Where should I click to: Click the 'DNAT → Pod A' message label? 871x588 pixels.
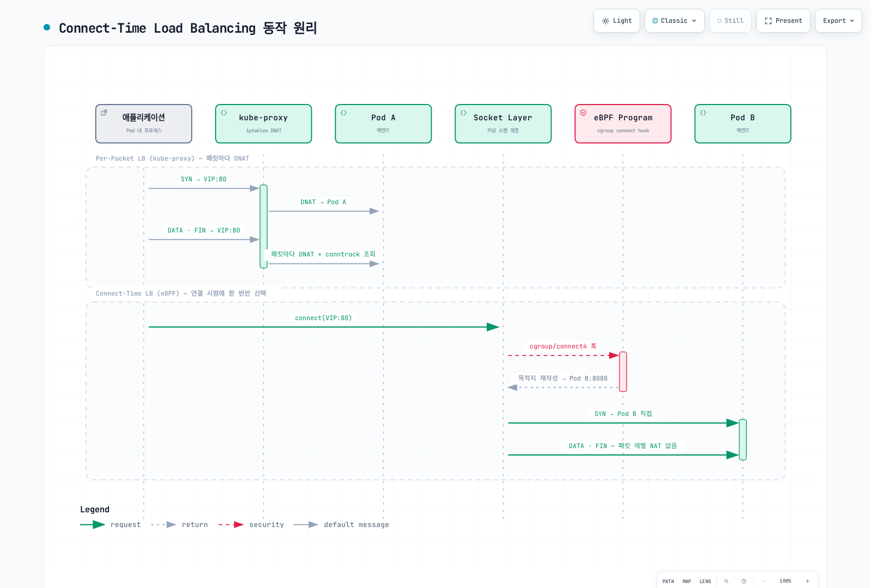click(323, 202)
